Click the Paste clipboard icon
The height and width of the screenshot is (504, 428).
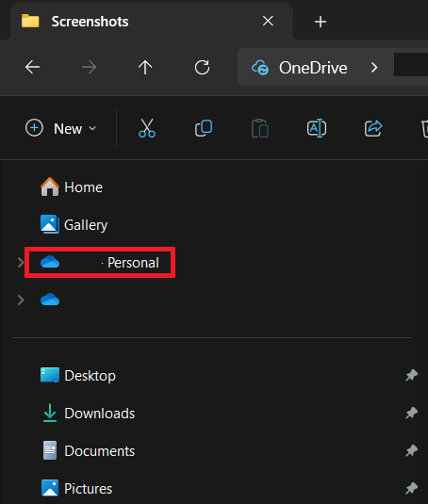260,128
